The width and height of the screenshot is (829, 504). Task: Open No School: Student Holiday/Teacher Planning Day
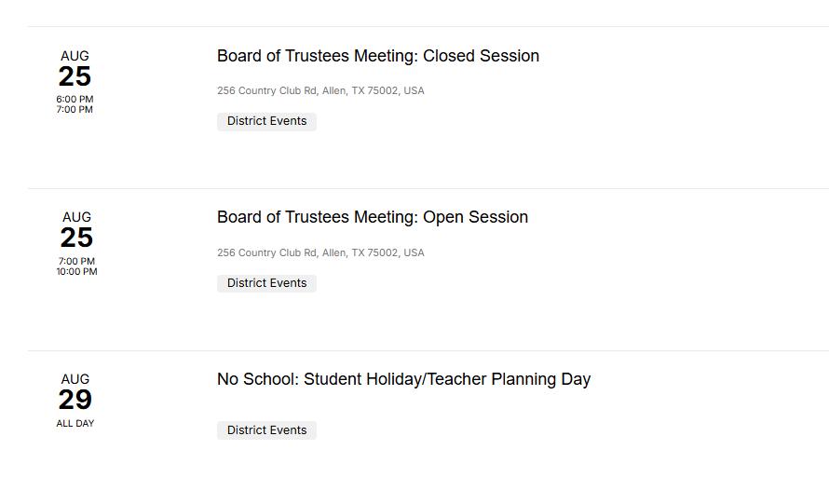[403, 379]
